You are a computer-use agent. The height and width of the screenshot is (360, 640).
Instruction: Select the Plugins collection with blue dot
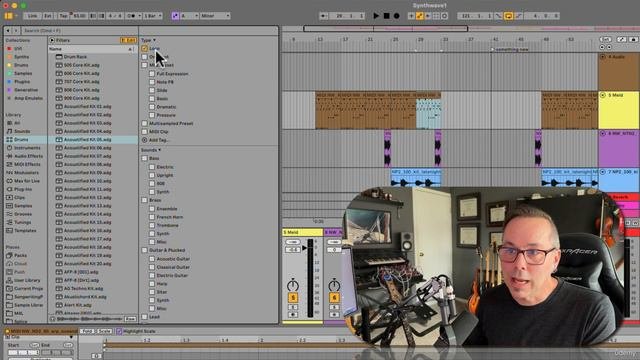tap(22, 82)
